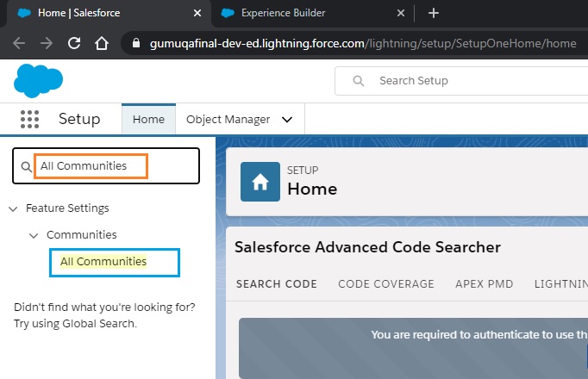Click the browser back arrow
Viewport: 588px width, 379px height.
pos(19,43)
